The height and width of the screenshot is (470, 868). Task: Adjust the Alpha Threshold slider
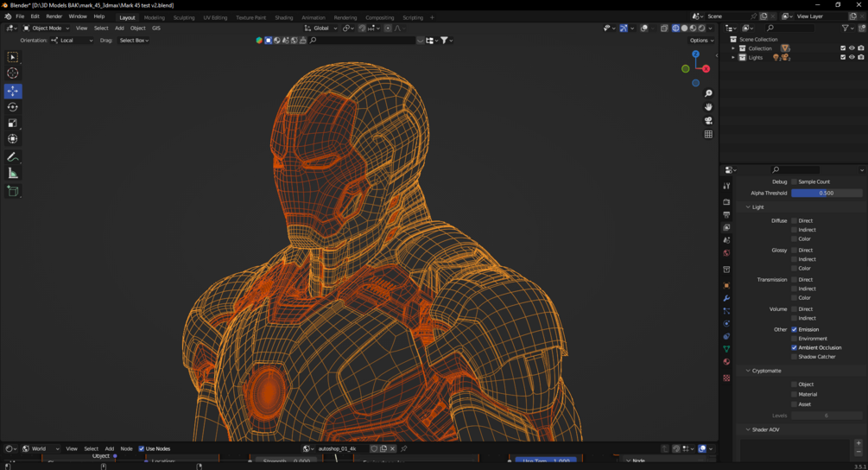pyautogui.click(x=827, y=194)
